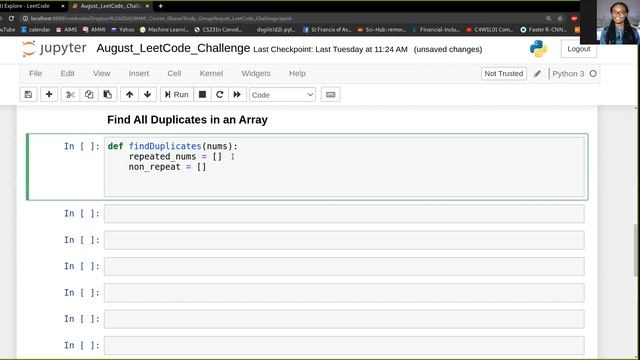This screenshot has width=640, height=360.
Task: Click the Python logo icon
Action: [538, 49]
